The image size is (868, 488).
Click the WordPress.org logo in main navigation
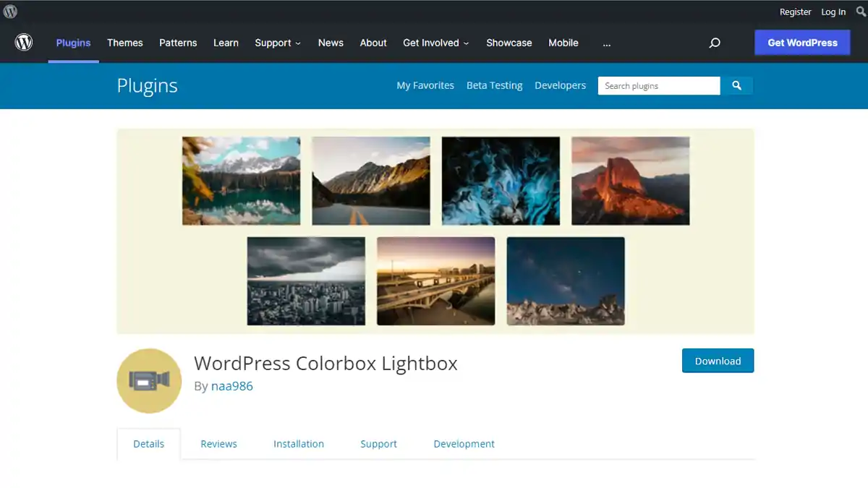pyautogui.click(x=24, y=43)
